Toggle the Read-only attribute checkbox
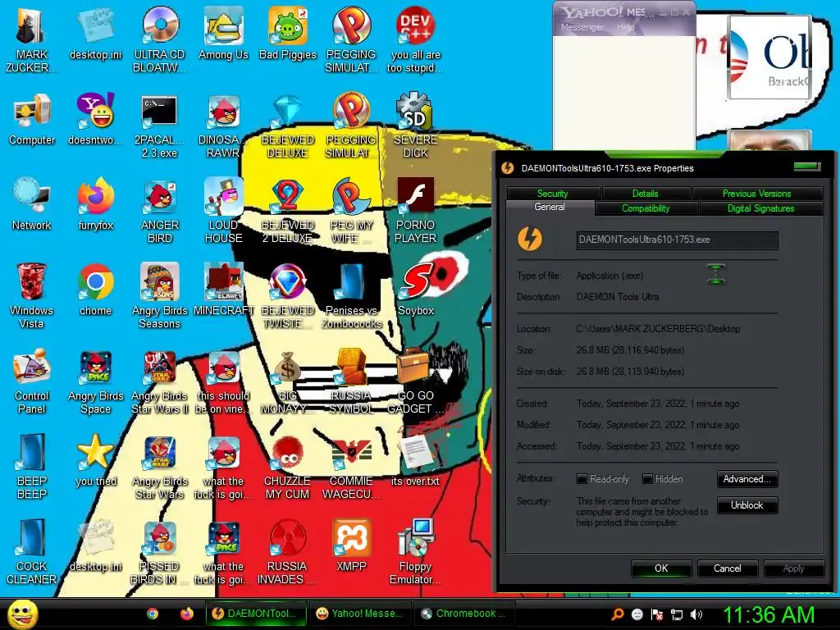840x630 pixels. (582, 478)
